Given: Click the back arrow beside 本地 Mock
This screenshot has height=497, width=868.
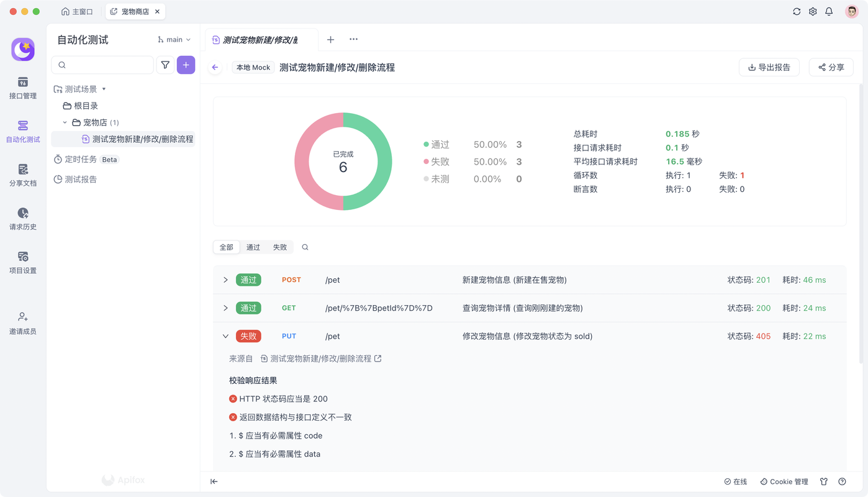Looking at the screenshot, I should click(215, 67).
